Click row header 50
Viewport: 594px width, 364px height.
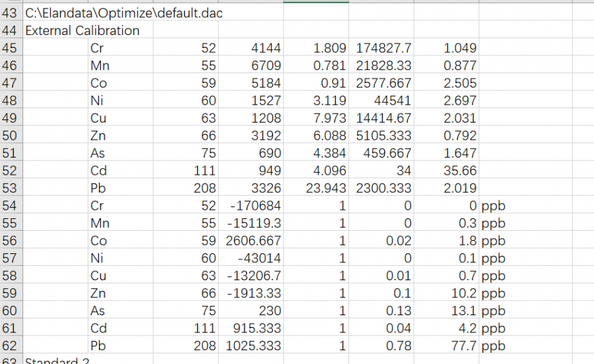(x=10, y=135)
